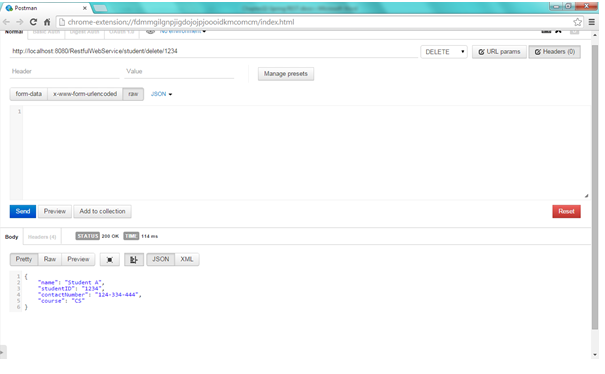Screen dimensions: 605x374
Task: Select the form-data body type
Action: [x=29, y=94]
